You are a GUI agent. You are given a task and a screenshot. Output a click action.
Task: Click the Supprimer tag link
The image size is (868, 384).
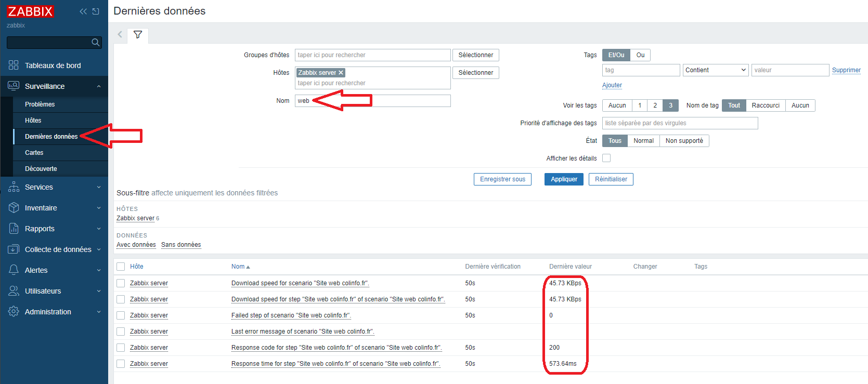pos(846,70)
